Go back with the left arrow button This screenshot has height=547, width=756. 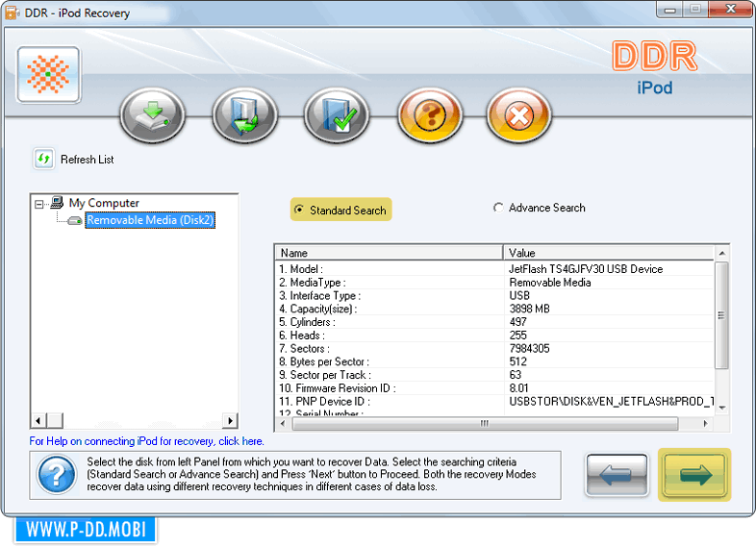[x=617, y=475]
